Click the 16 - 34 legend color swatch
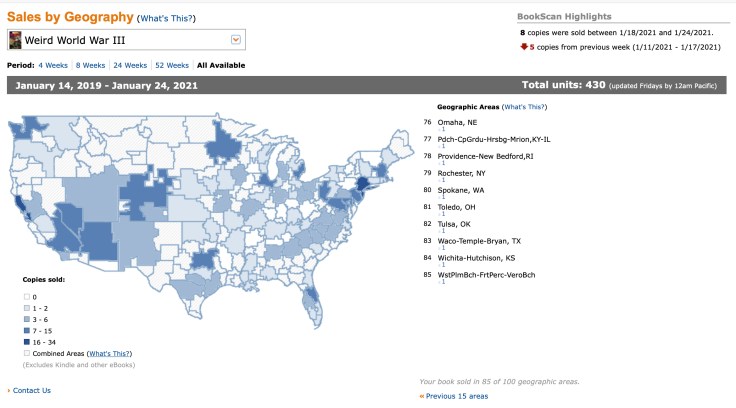 point(26,342)
